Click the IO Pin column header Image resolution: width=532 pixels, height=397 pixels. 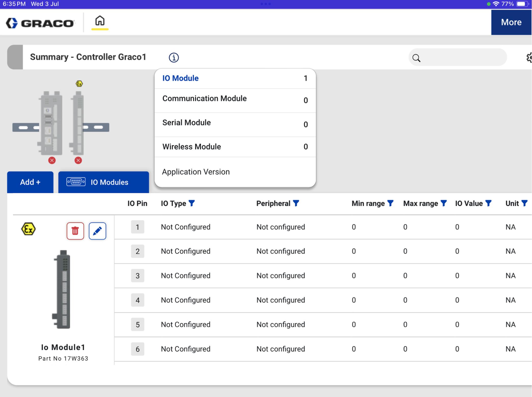(137, 203)
